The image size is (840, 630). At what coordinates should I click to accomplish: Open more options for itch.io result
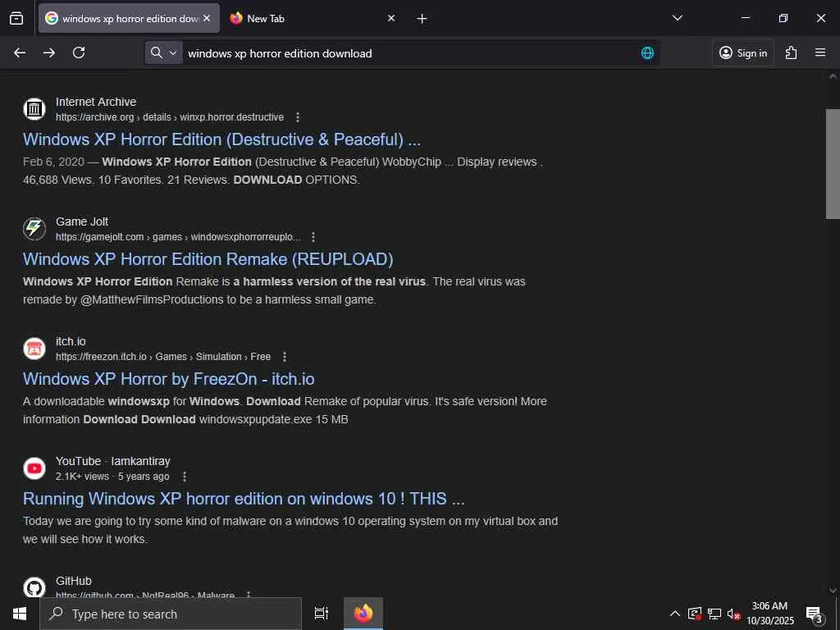point(285,357)
